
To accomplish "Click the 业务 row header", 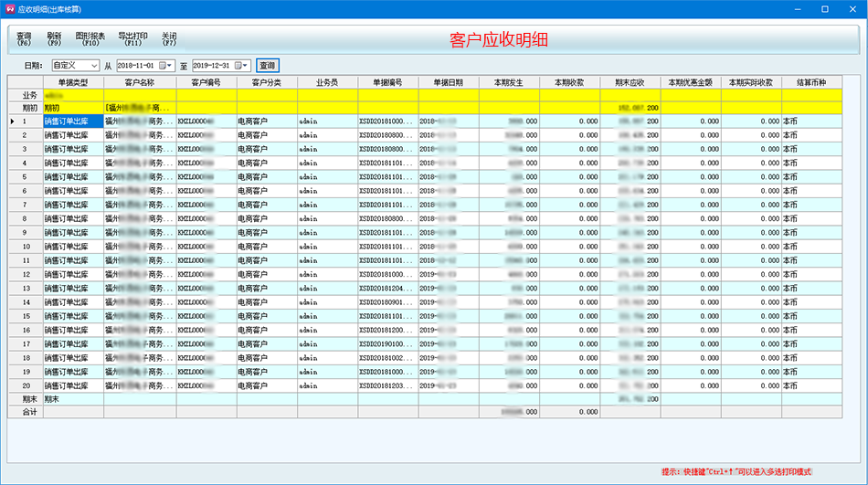I will (26, 95).
